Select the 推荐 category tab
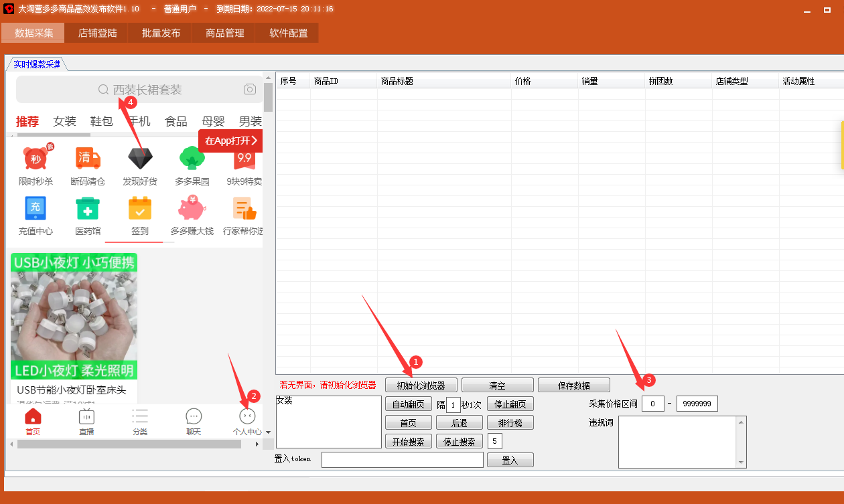Image resolution: width=844 pixels, height=504 pixels. (x=27, y=121)
